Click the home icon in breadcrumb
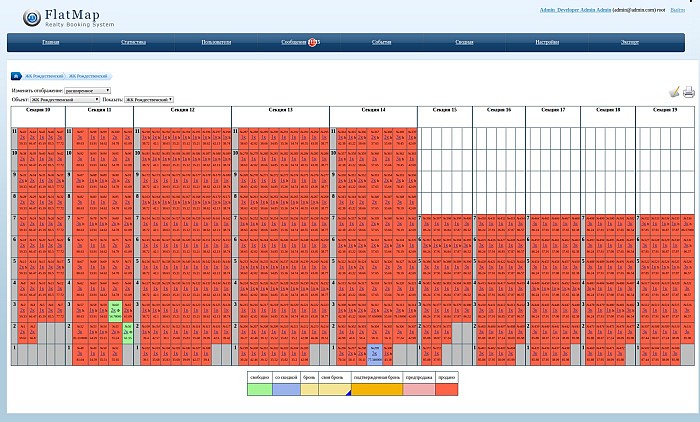 pyautogui.click(x=16, y=76)
